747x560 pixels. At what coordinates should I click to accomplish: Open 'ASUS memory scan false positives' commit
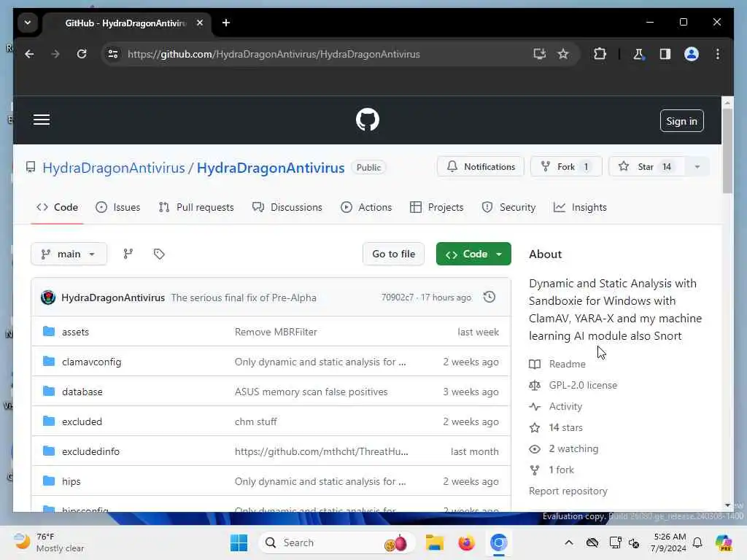click(x=311, y=392)
